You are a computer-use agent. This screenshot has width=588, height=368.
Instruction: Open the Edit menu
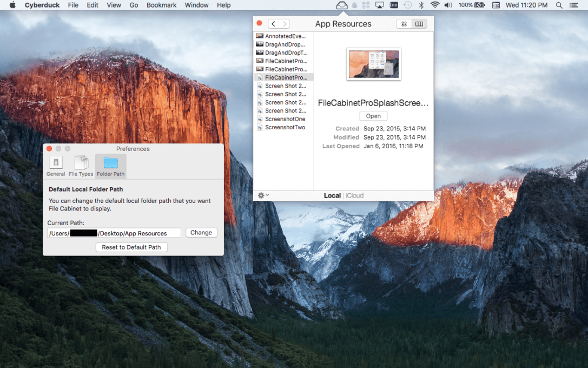93,5
